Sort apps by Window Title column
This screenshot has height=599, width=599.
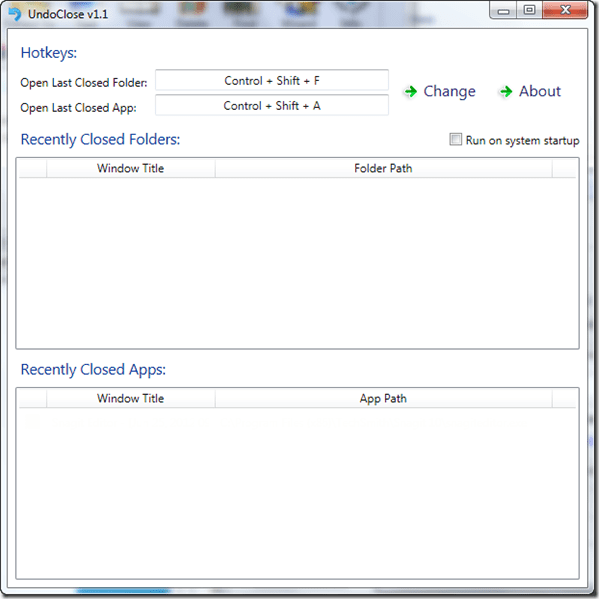(x=131, y=398)
